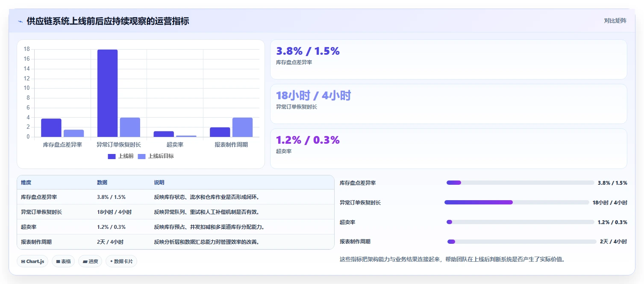
Task: Click the 超卖率 progress bar
Action: click(520, 222)
